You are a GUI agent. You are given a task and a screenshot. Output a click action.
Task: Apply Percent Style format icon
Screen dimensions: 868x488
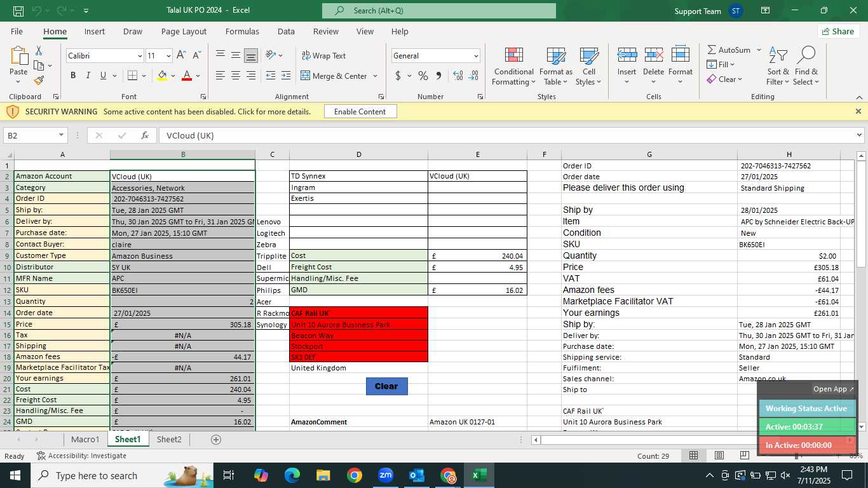[x=423, y=76]
